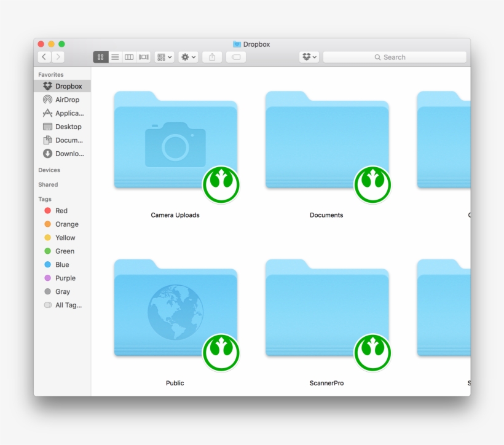
Task: Open Downloads in the sidebar
Action: click(x=62, y=154)
